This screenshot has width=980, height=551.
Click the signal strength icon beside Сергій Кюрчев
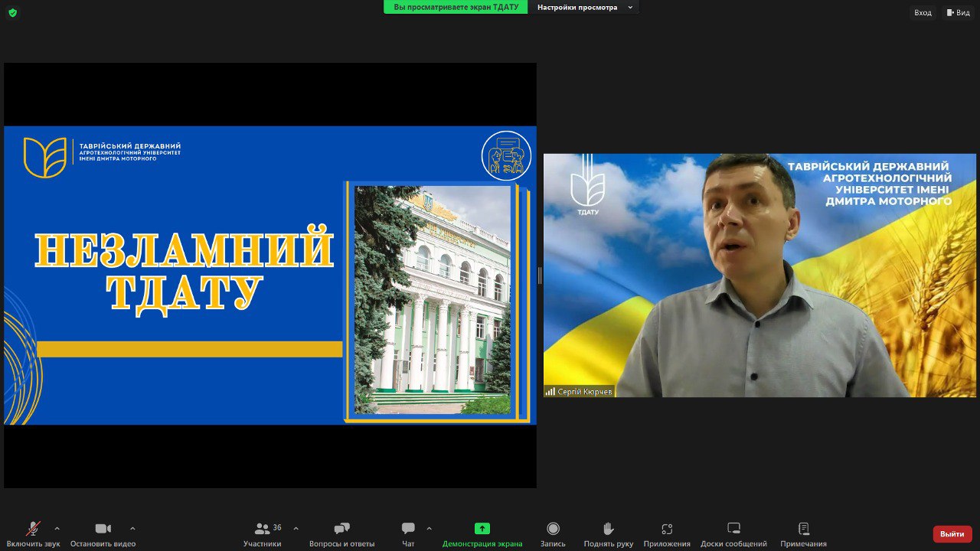point(550,392)
